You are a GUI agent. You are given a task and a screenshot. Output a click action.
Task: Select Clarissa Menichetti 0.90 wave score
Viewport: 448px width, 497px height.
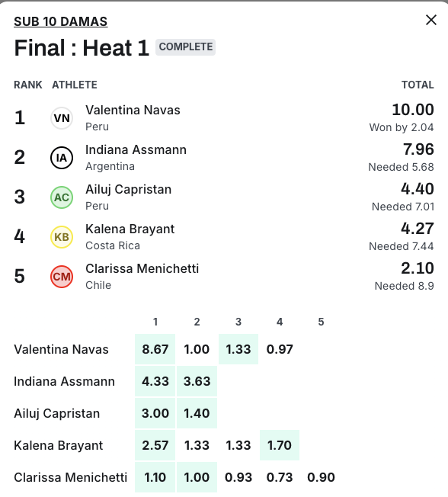(x=321, y=477)
